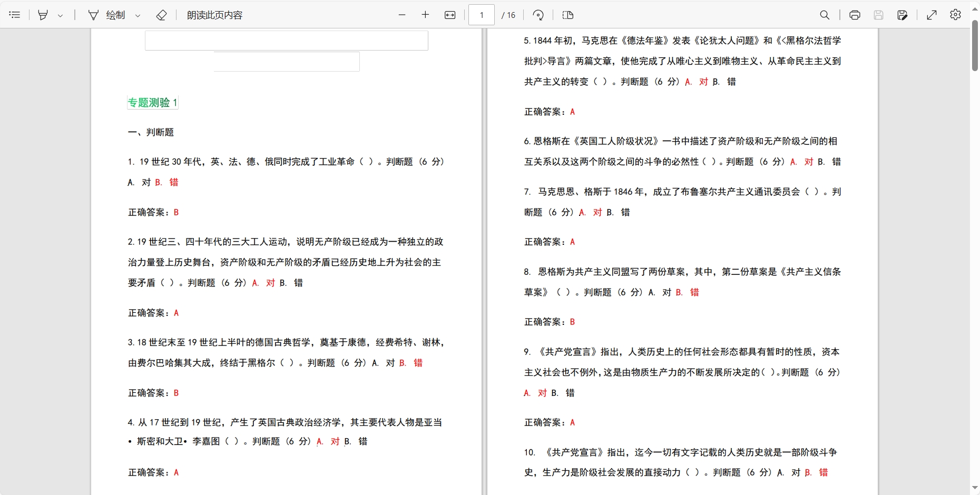Click the 专题测验 1 heading

[x=153, y=102]
